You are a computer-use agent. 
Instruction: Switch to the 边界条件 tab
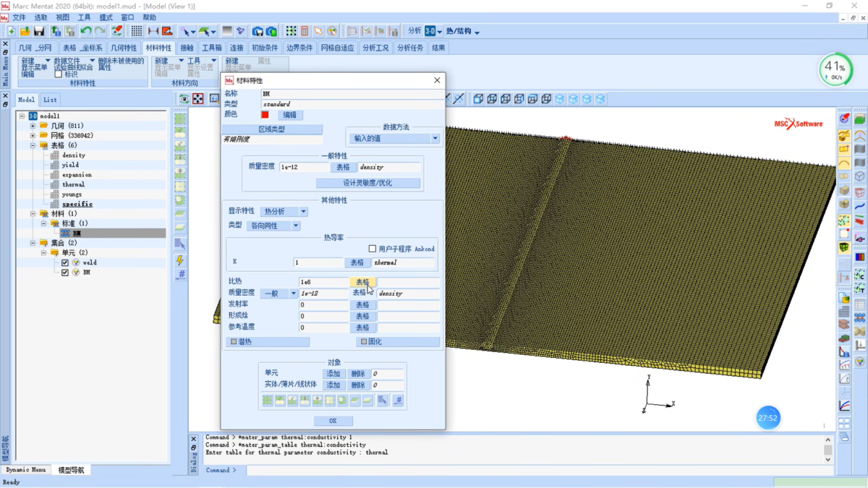(x=299, y=48)
